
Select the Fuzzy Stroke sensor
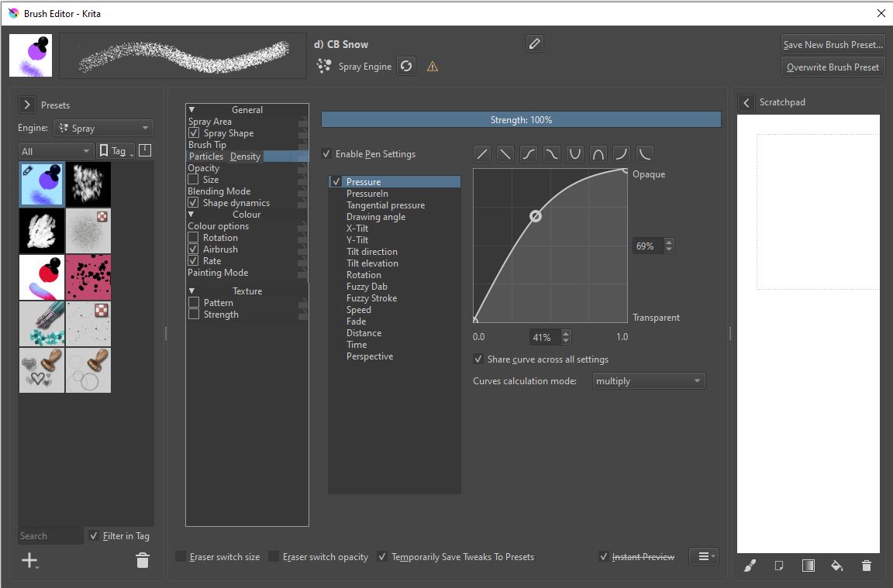pyautogui.click(x=371, y=298)
